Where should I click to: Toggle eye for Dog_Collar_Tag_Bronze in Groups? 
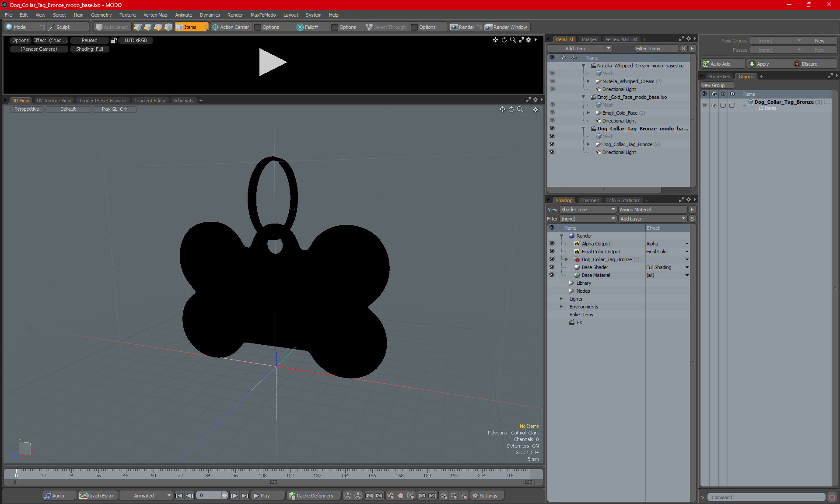[704, 105]
